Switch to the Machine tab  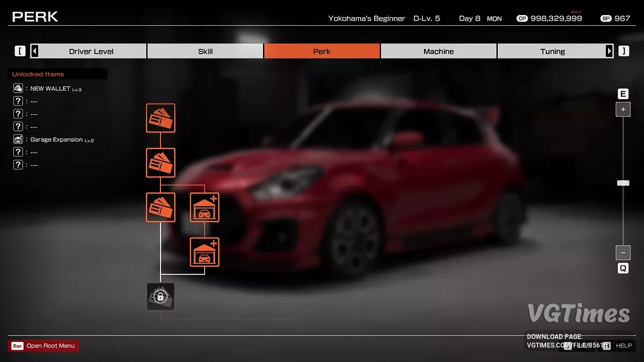click(x=438, y=51)
